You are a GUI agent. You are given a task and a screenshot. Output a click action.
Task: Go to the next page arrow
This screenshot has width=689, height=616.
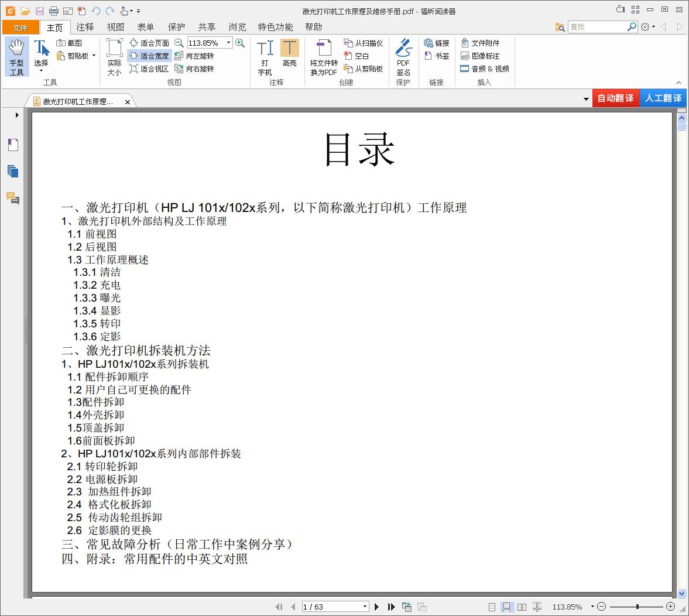[x=376, y=607]
